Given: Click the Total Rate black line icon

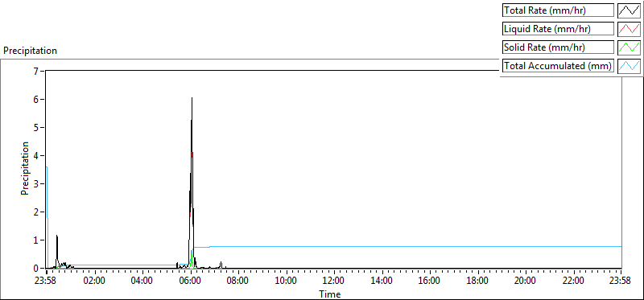Looking at the screenshot, I should pos(630,11).
